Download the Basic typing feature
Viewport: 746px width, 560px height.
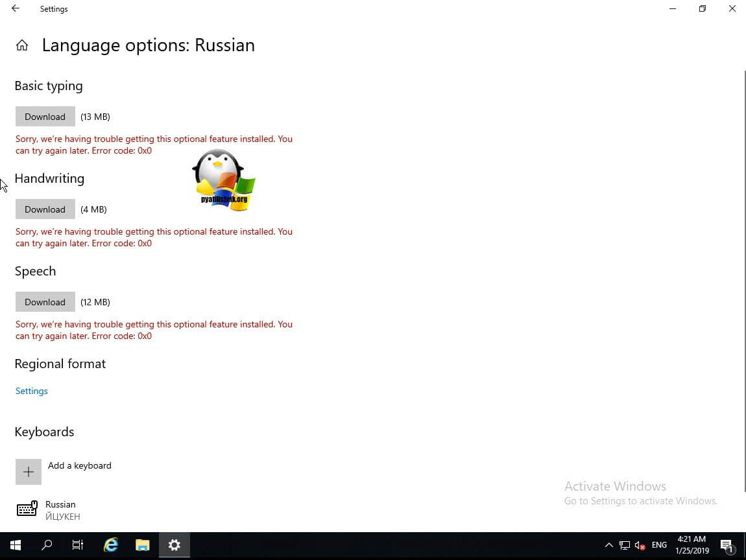(x=45, y=117)
